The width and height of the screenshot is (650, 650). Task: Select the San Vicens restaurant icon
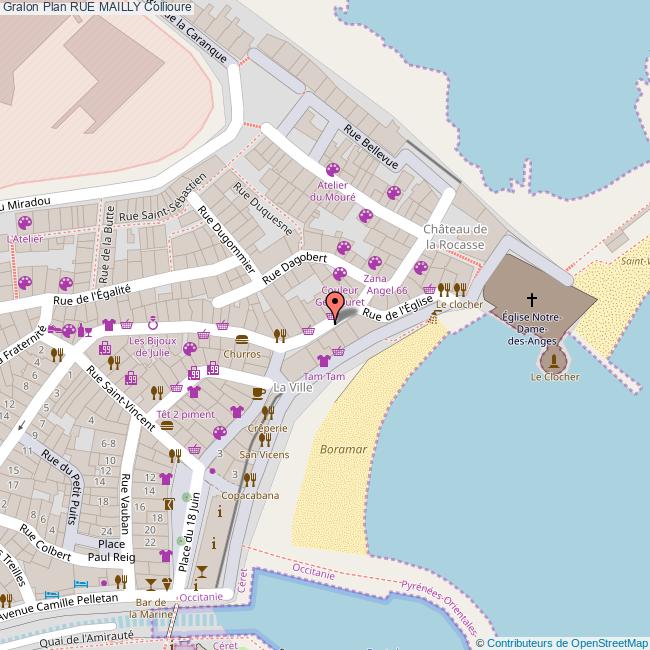[264, 438]
